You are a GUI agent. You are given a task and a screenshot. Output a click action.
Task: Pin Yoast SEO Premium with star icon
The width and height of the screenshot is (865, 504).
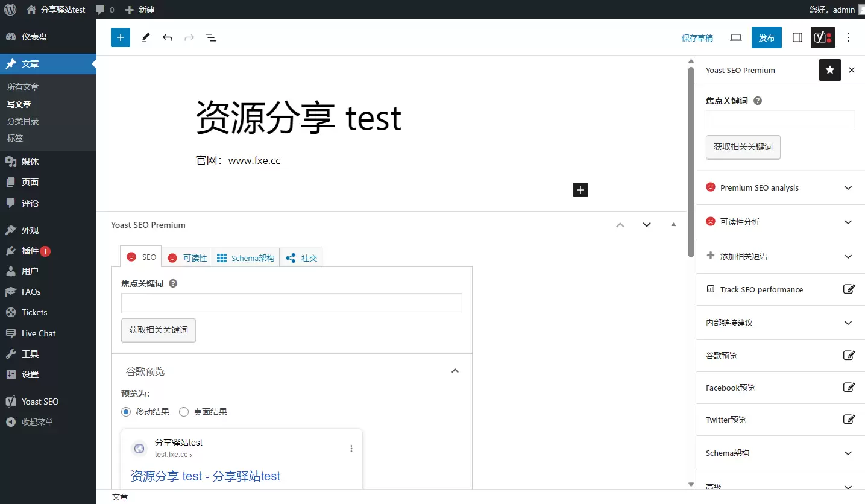tap(830, 70)
